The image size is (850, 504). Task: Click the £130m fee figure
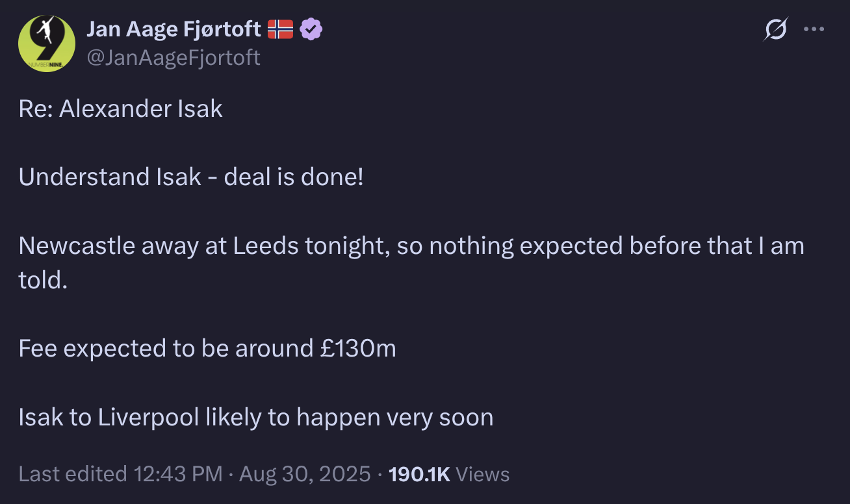tap(358, 349)
